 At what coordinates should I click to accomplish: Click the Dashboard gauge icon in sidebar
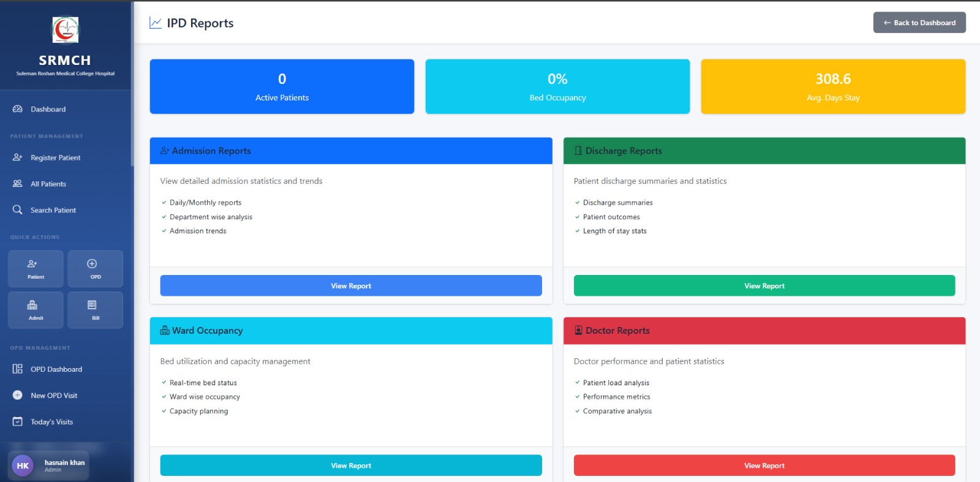tap(18, 109)
